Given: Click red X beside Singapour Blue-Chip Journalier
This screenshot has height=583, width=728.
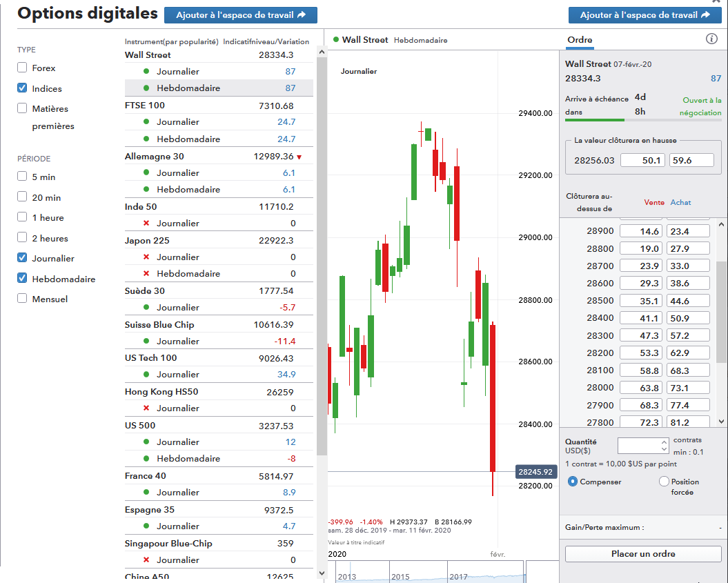Looking at the screenshot, I should click(146, 560).
